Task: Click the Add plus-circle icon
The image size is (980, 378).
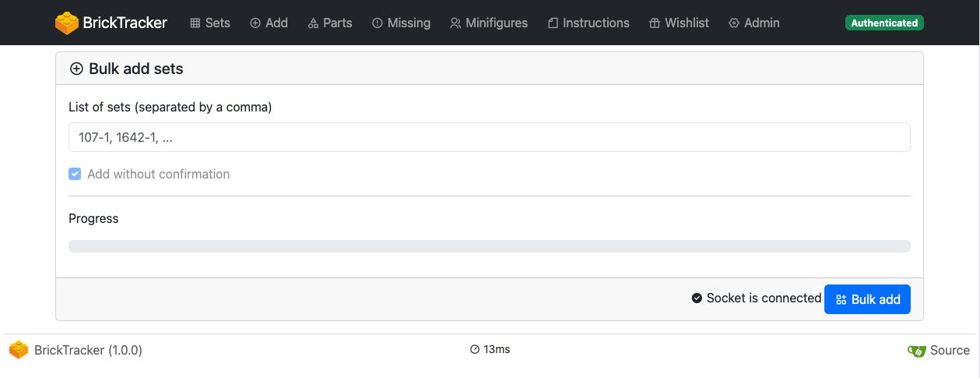Action: click(x=255, y=23)
